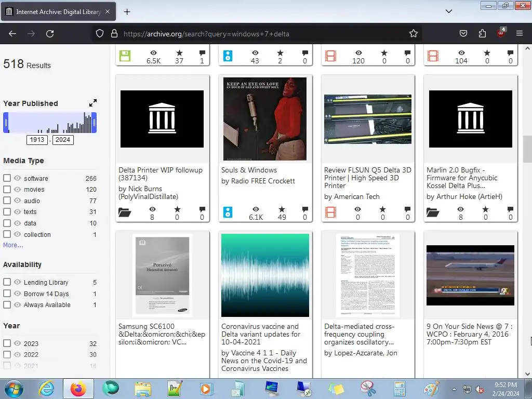Check the 2022 year filter
532x399 pixels.
(7, 354)
